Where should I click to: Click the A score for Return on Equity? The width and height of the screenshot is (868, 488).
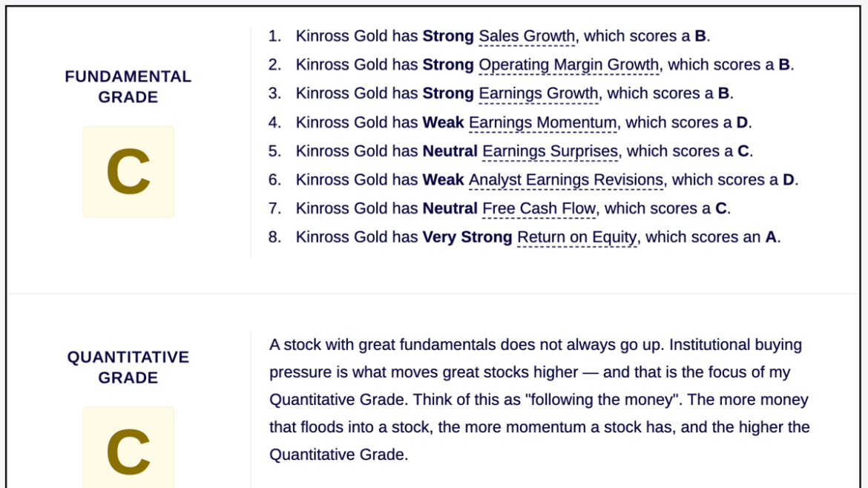coord(771,237)
